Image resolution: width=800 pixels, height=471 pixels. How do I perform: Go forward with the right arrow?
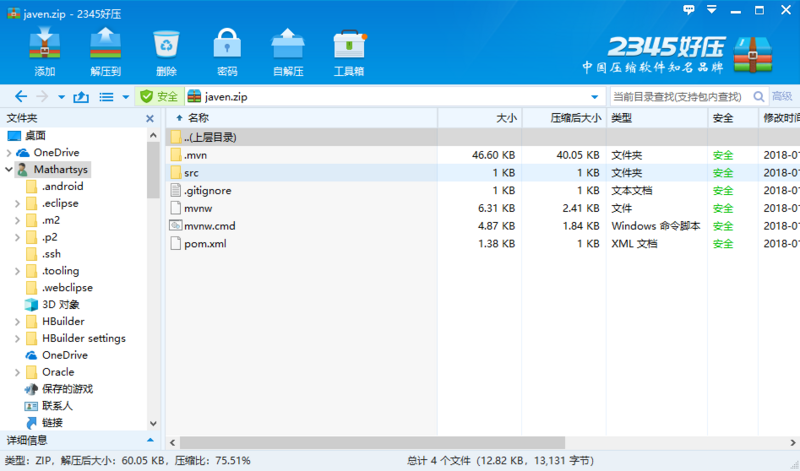click(42, 96)
